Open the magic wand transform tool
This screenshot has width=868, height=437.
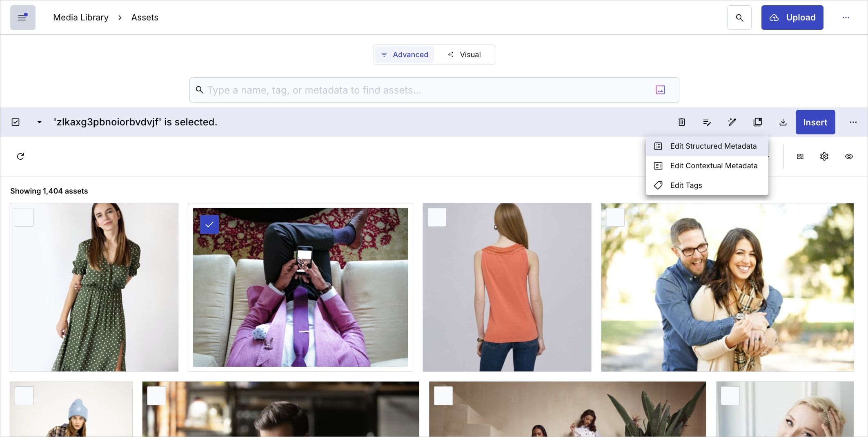click(x=732, y=122)
